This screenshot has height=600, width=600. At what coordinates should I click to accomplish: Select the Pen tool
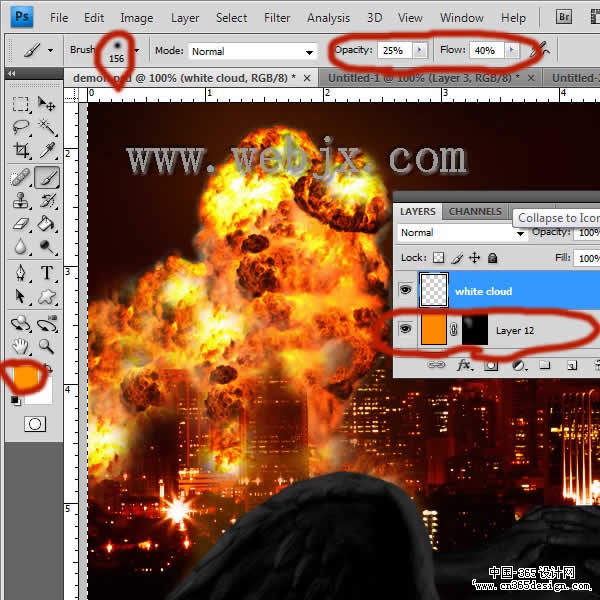[x=20, y=273]
